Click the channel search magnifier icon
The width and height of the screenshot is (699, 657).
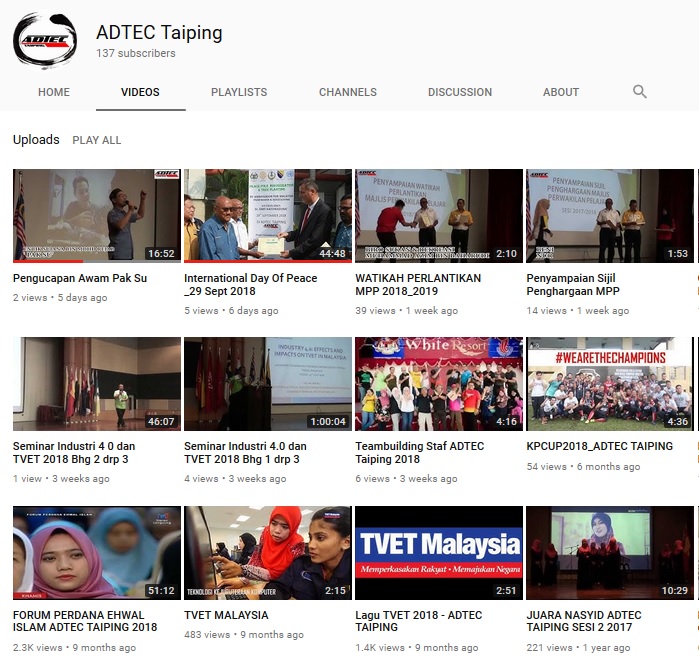click(640, 92)
